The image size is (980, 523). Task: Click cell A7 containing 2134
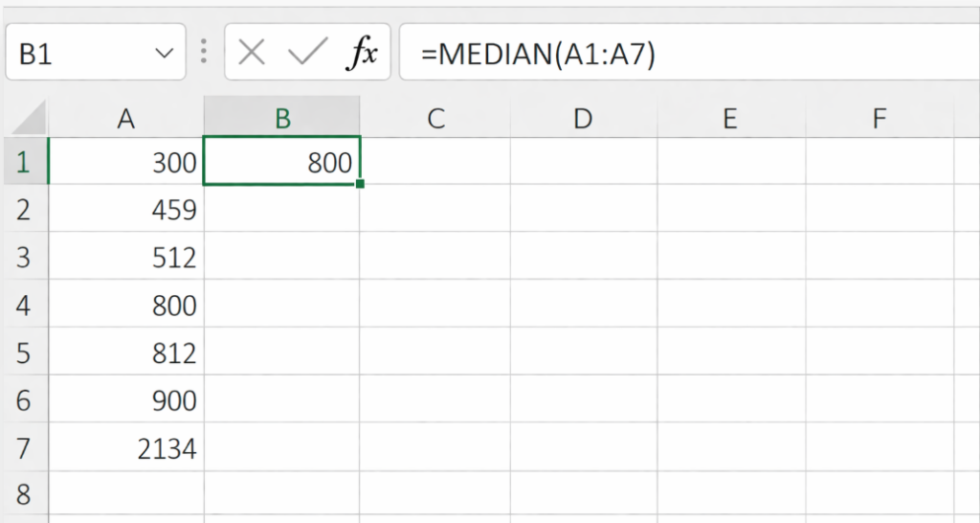point(125,448)
